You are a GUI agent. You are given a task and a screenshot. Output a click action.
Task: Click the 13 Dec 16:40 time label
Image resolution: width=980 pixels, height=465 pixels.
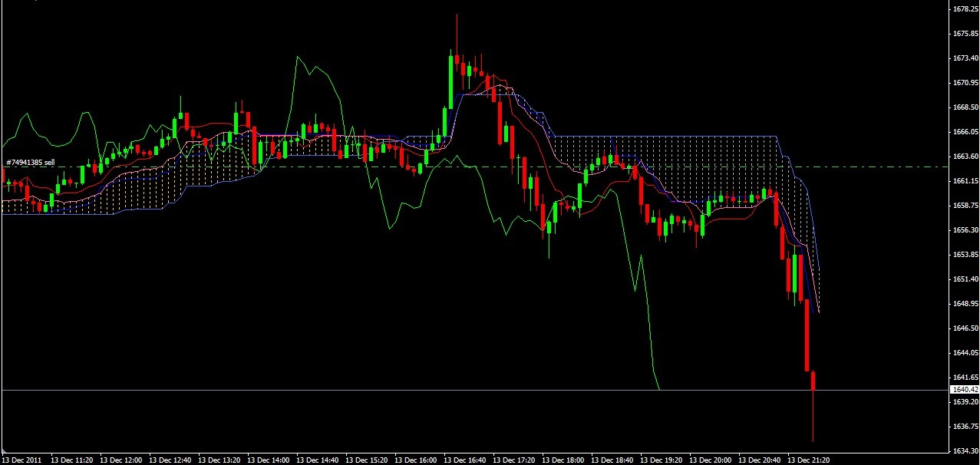(465, 460)
